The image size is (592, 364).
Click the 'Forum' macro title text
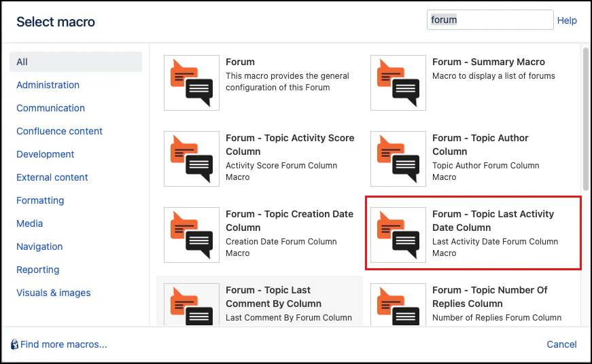point(240,62)
